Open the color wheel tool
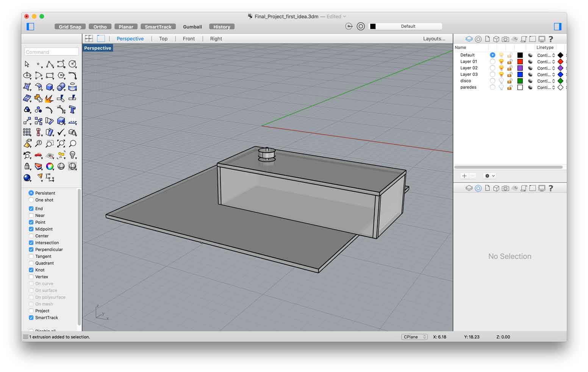The width and height of the screenshot is (588, 372). [50, 166]
